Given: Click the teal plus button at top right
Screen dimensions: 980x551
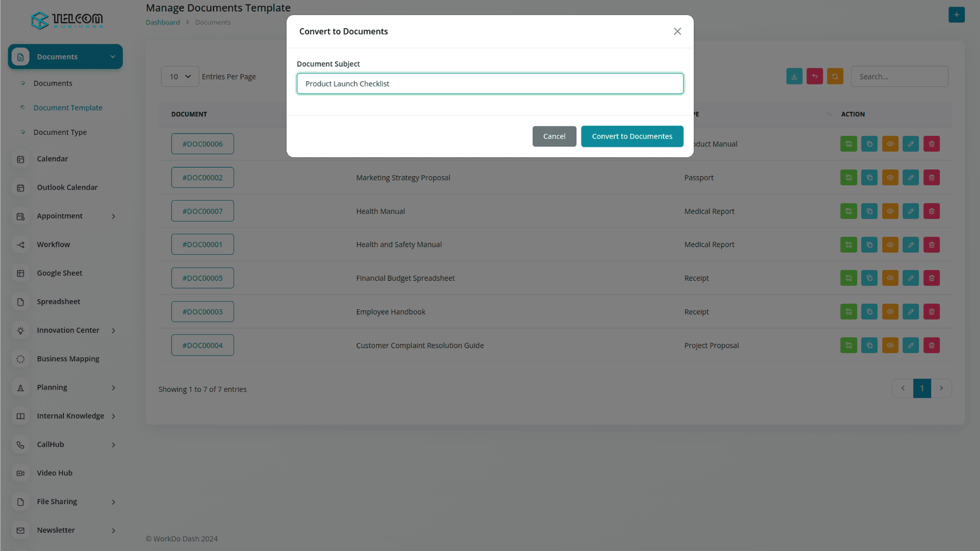Looking at the screenshot, I should tap(957, 15).
